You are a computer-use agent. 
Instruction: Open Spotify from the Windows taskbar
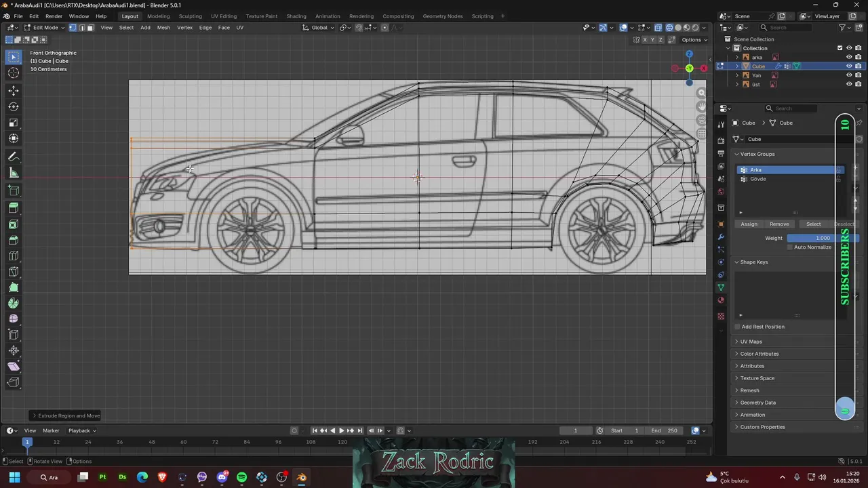242,478
